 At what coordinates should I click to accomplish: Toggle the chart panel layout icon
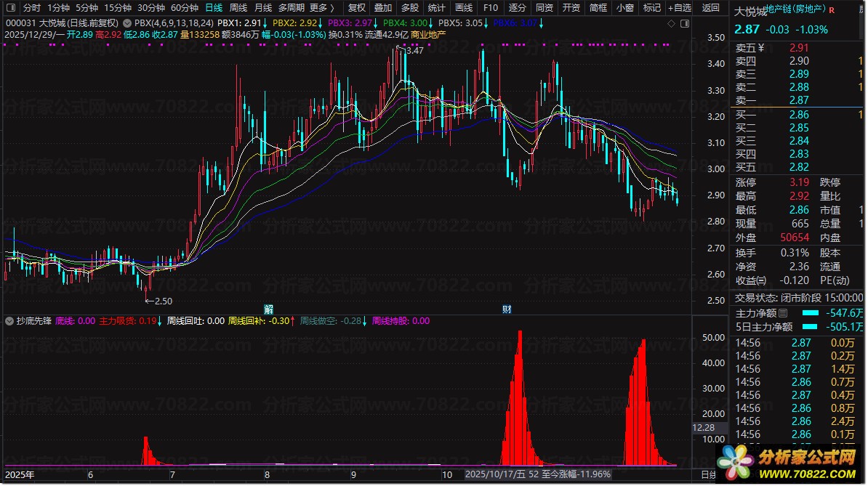[685, 23]
